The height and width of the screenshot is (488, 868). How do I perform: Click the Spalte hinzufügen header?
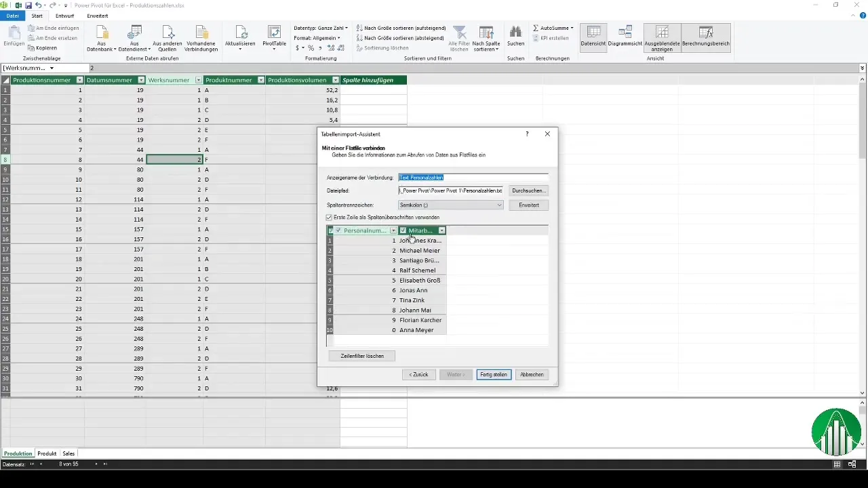373,80
